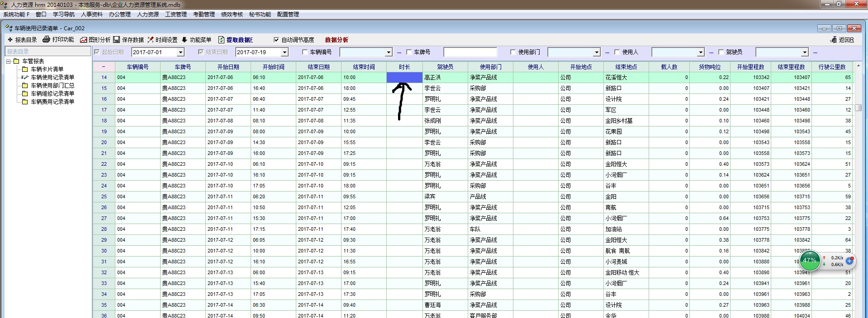The width and height of the screenshot is (868, 318).
Task: Click 提取数据E to fetch data
Action: 222,40
